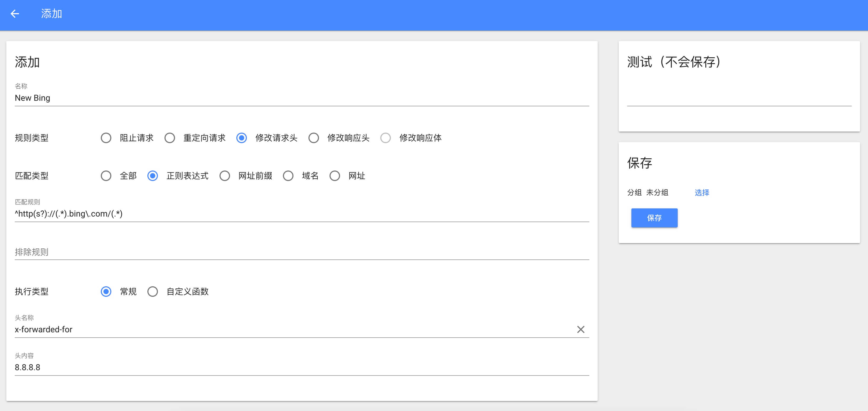Set match type to 域名
This screenshot has height=411, width=868.
pyautogui.click(x=288, y=176)
